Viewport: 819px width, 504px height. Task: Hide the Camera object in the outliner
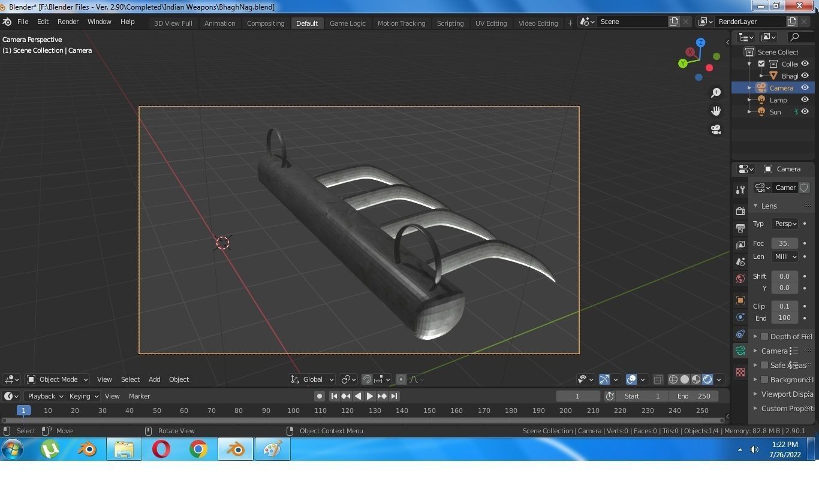pyautogui.click(x=805, y=87)
